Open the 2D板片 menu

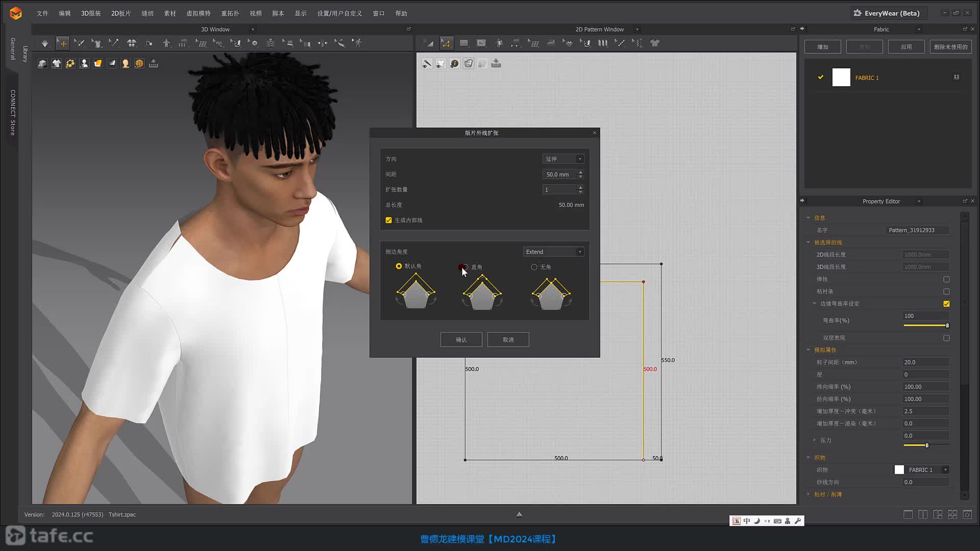(x=121, y=13)
